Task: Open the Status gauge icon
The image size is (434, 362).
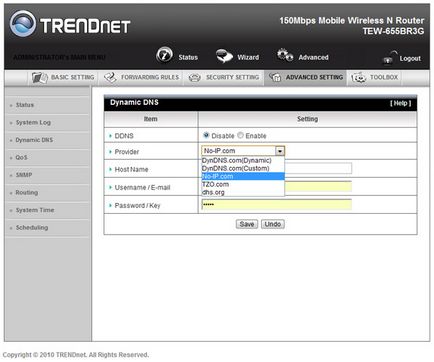Action: pos(164,55)
